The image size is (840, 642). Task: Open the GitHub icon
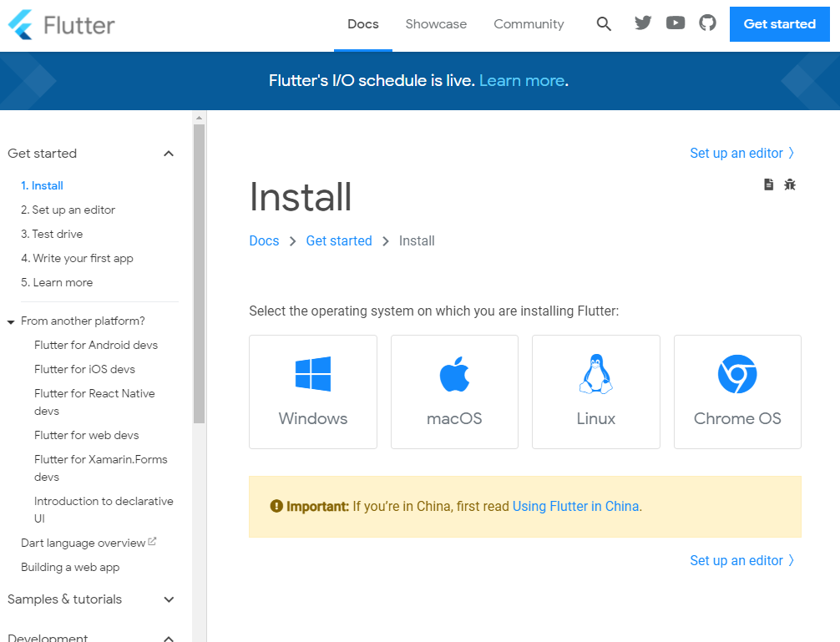pyautogui.click(x=707, y=23)
